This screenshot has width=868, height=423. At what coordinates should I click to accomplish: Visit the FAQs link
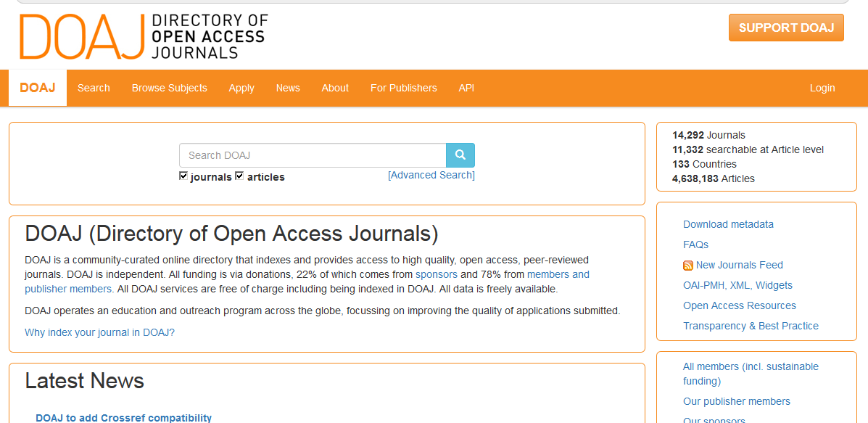[x=695, y=245]
